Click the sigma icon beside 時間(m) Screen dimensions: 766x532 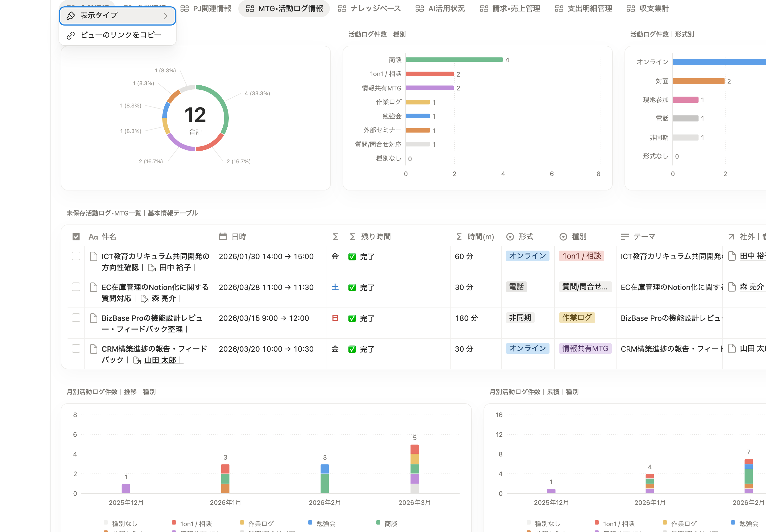(x=459, y=237)
